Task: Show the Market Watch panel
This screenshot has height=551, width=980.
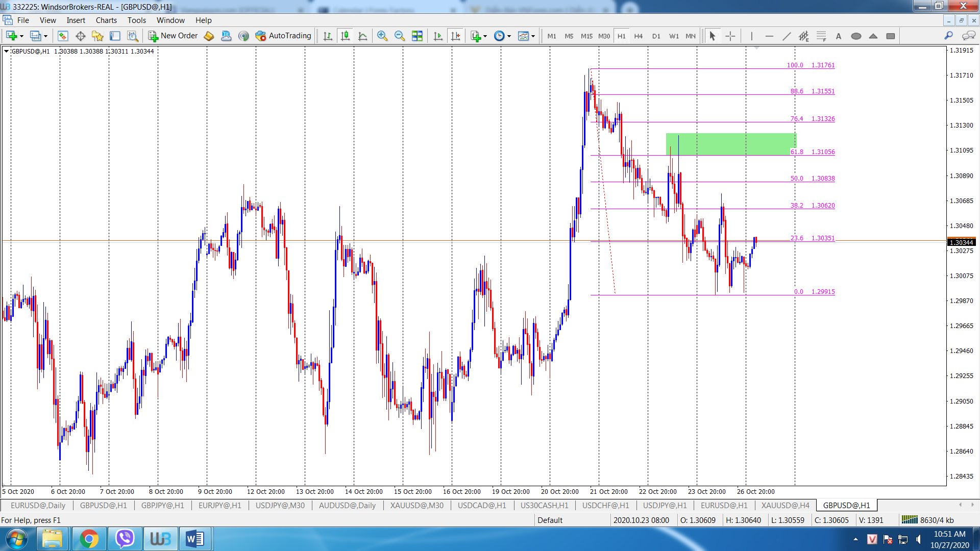Action: pyautogui.click(x=63, y=36)
